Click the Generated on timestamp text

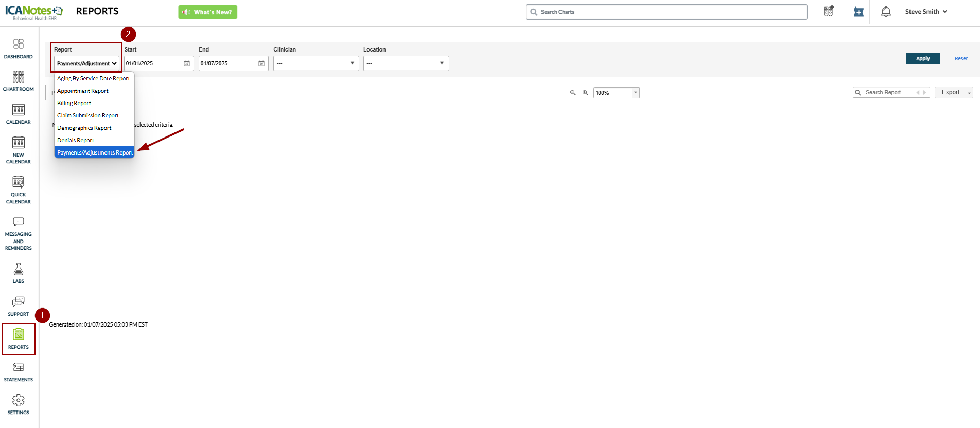point(98,324)
